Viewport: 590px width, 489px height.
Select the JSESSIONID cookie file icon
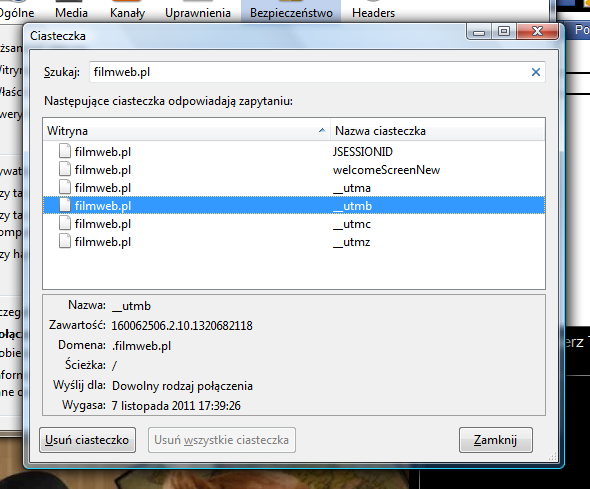click(65, 151)
